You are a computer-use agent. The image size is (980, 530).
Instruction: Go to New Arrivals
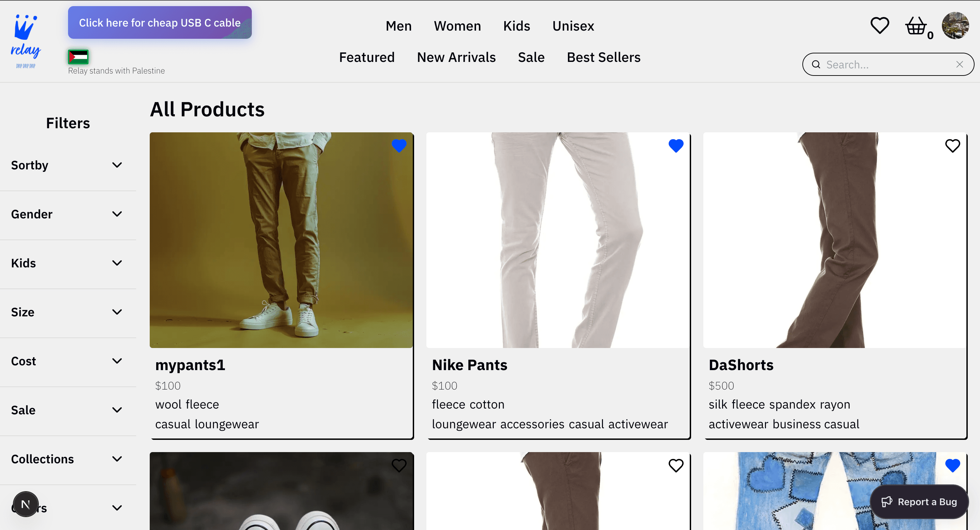(x=456, y=57)
